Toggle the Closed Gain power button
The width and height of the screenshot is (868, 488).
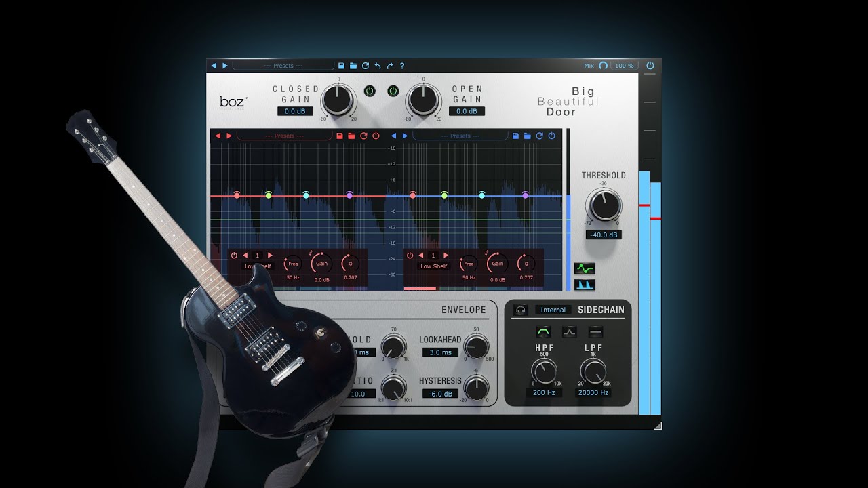click(370, 91)
